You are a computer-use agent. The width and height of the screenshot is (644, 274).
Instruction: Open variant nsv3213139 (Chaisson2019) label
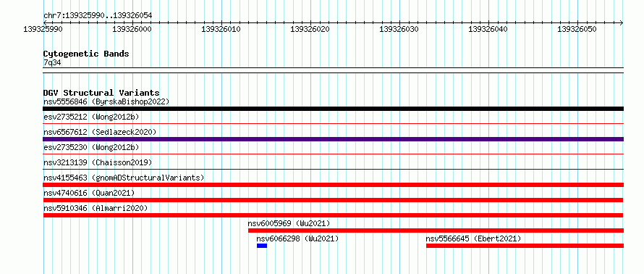pos(98,162)
